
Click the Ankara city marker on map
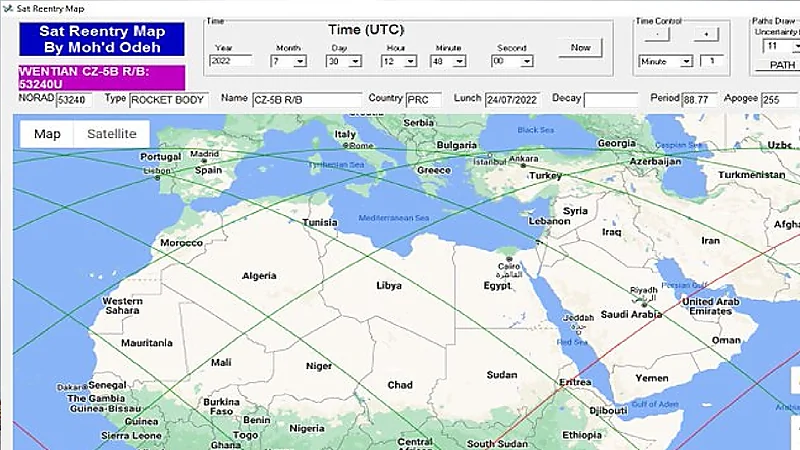point(523,166)
